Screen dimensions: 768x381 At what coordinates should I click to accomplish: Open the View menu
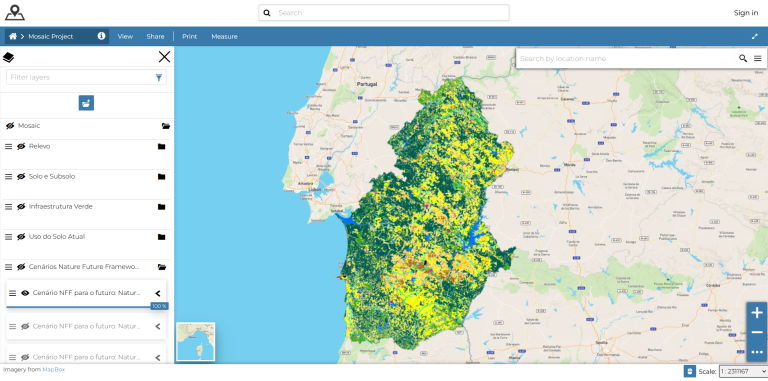125,36
